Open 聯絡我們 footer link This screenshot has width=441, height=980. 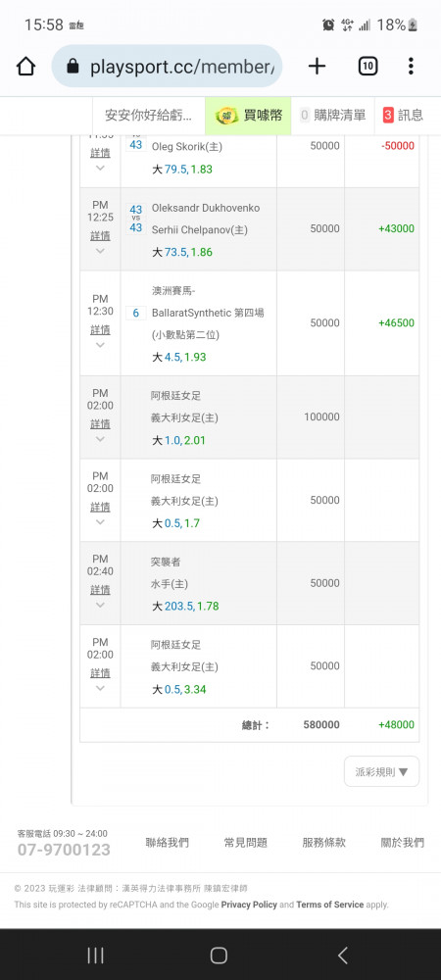(167, 843)
